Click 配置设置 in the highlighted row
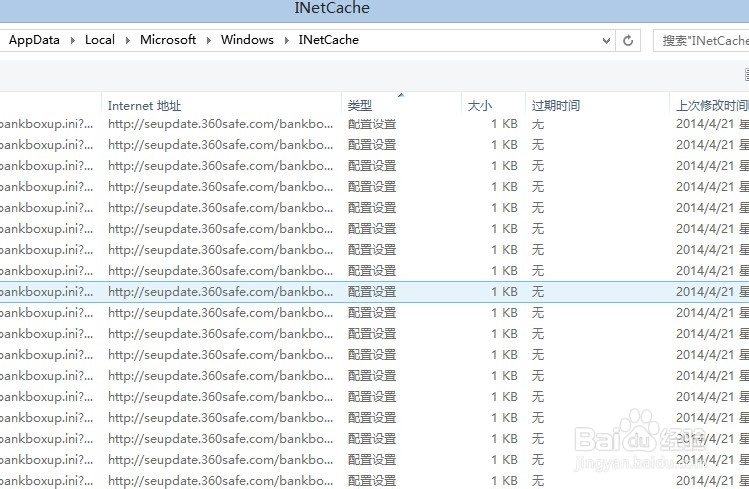The image size is (749, 489). pyautogui.click(x=372, y=292)
